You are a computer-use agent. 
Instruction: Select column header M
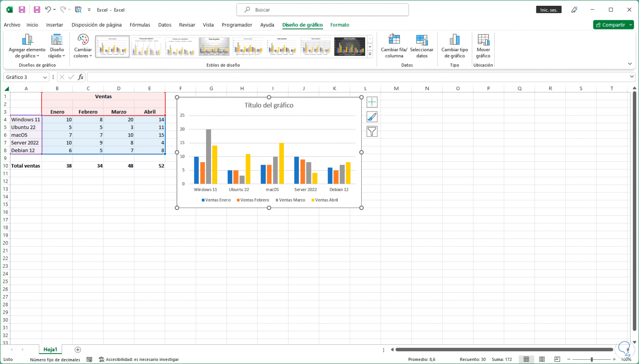pos(396,89)
